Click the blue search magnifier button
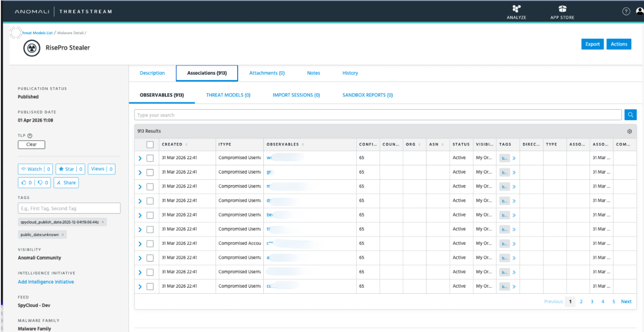The width and height of the screenshot is (644, 332). pos(630,115)
